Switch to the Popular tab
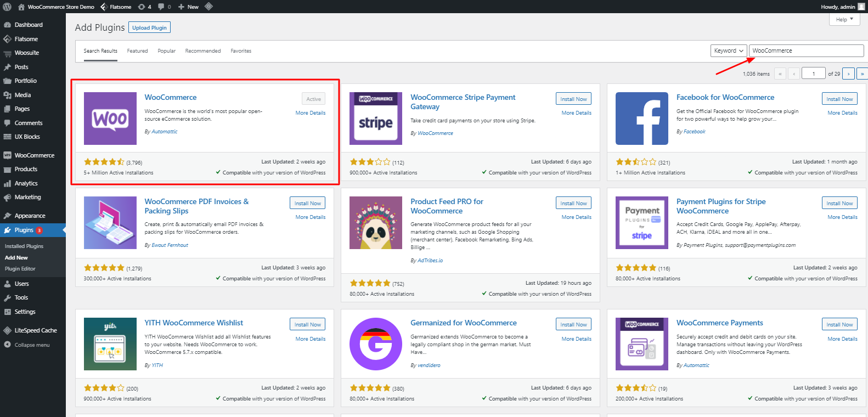868x417 pixels. (x=167, y=51)
